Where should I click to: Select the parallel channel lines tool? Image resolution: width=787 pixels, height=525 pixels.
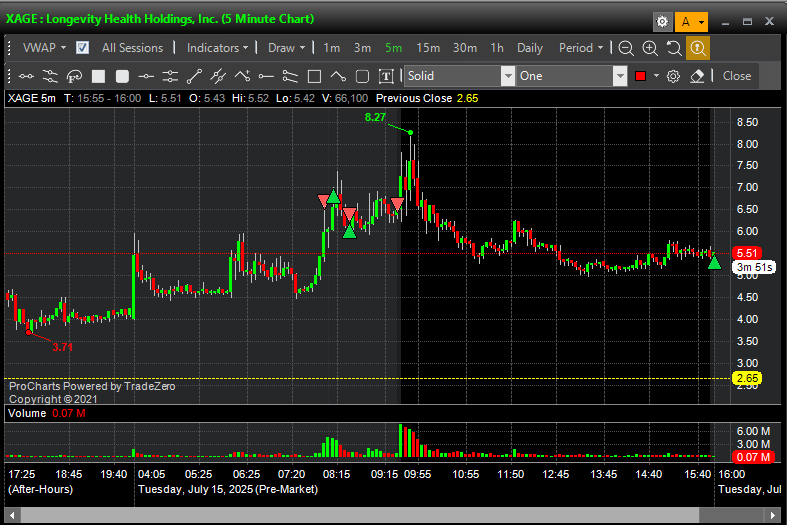pos(50,76)
